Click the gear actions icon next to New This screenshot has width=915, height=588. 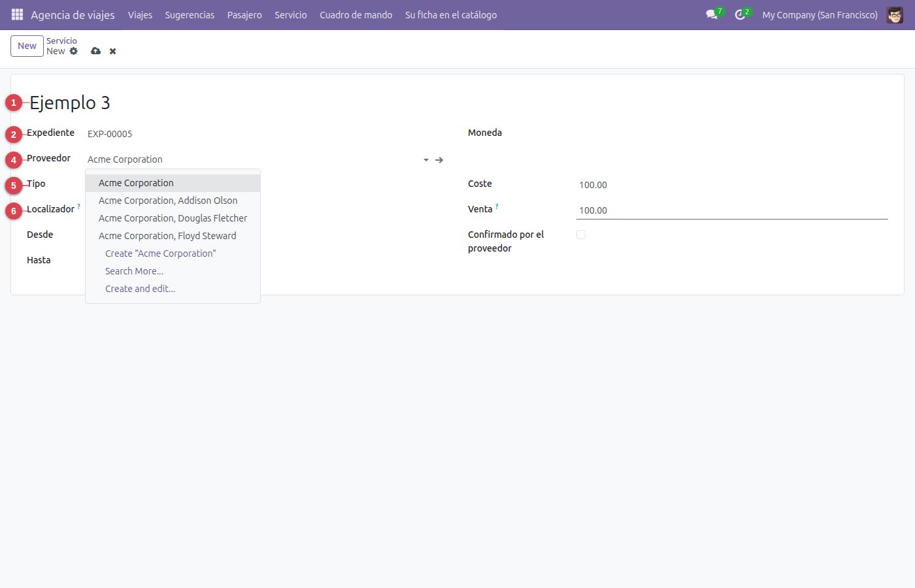[x=74, y=51]
